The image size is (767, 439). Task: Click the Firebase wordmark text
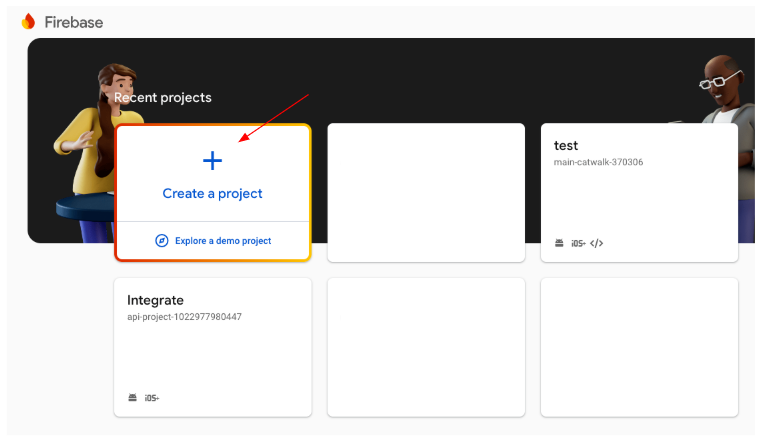[74, 23]
